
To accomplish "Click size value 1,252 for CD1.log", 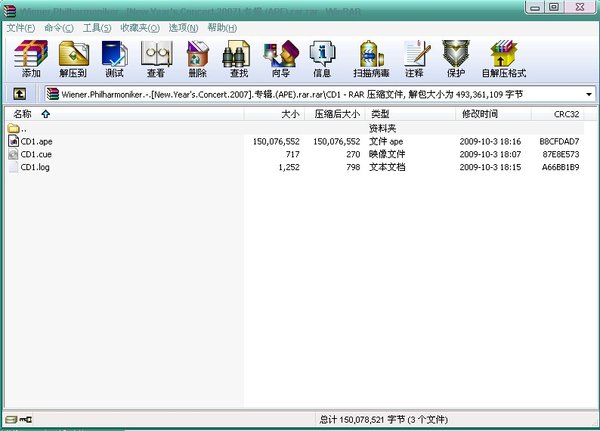I will click(289, 167).
